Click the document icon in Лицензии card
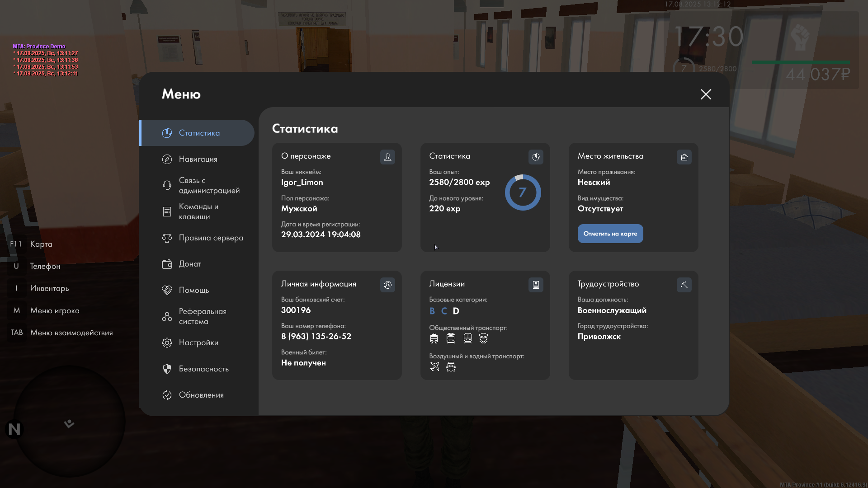This screenshot has width=868, height=488. [536, 285]
